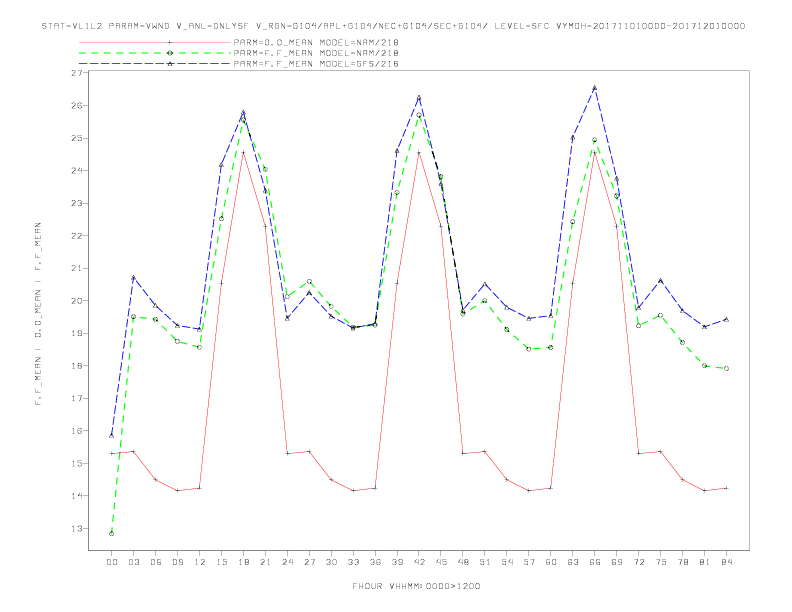The height and width of the screenshot is (612, 792).
Task: Click the chart title beginning STAT=VL1L2
Action: pyautogui.click(x=393, y=26)
